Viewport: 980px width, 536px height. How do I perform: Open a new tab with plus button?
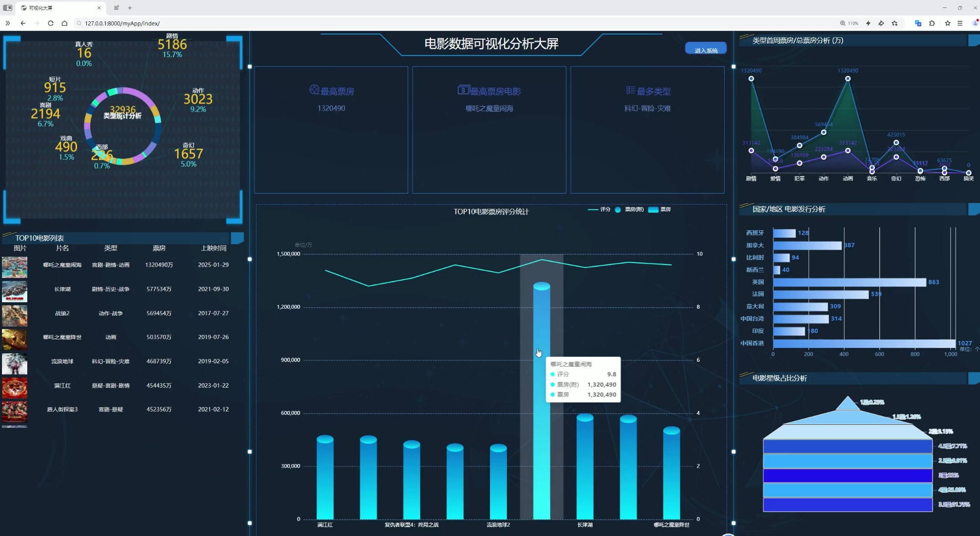130,8
